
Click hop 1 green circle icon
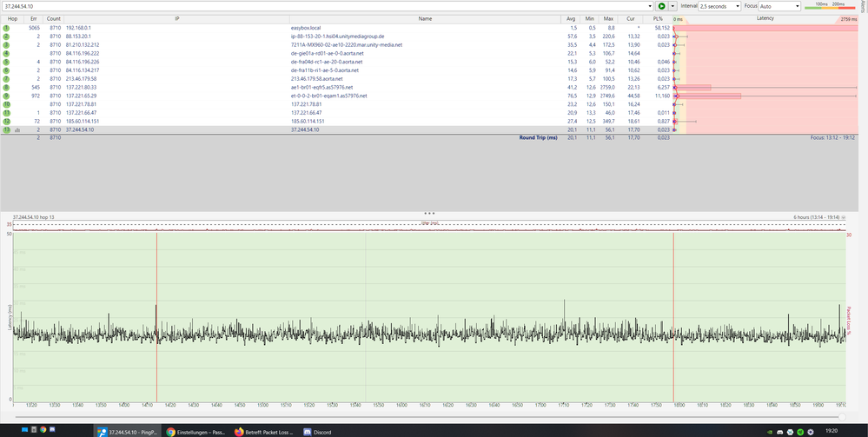(x=6, y=28)
